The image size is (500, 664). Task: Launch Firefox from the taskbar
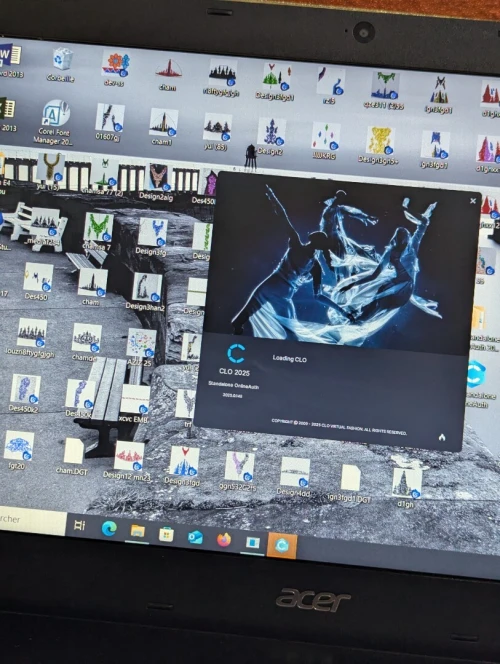tap(224, 540)
